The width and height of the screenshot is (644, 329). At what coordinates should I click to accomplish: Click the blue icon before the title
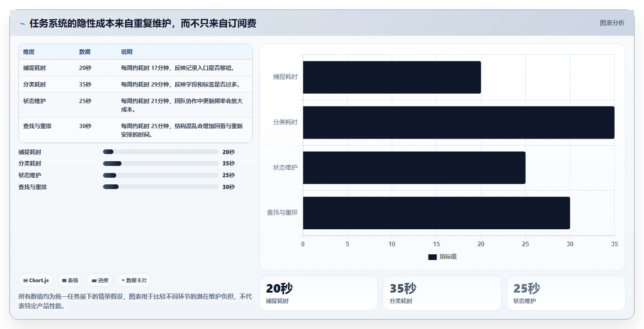(x=22, y=24)
